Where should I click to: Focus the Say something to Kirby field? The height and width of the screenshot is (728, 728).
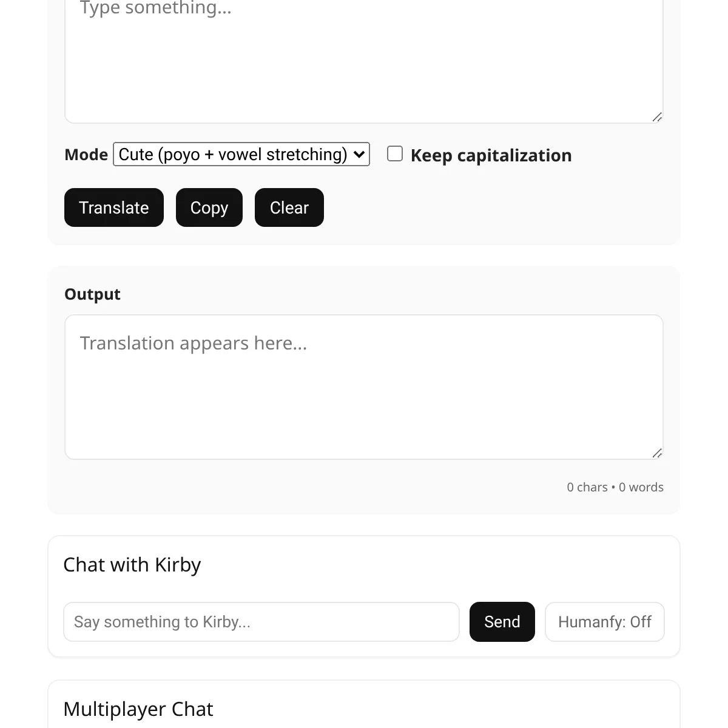[x=261, y=622]
